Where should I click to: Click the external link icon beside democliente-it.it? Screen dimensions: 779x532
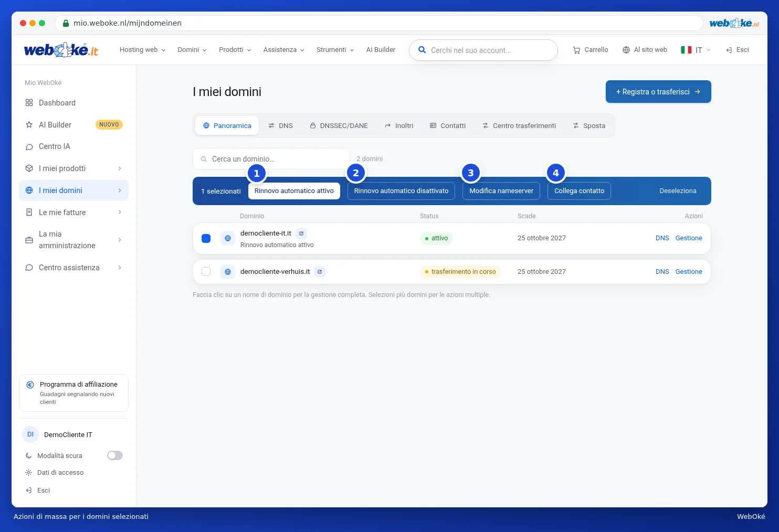(x=301, y=233)
